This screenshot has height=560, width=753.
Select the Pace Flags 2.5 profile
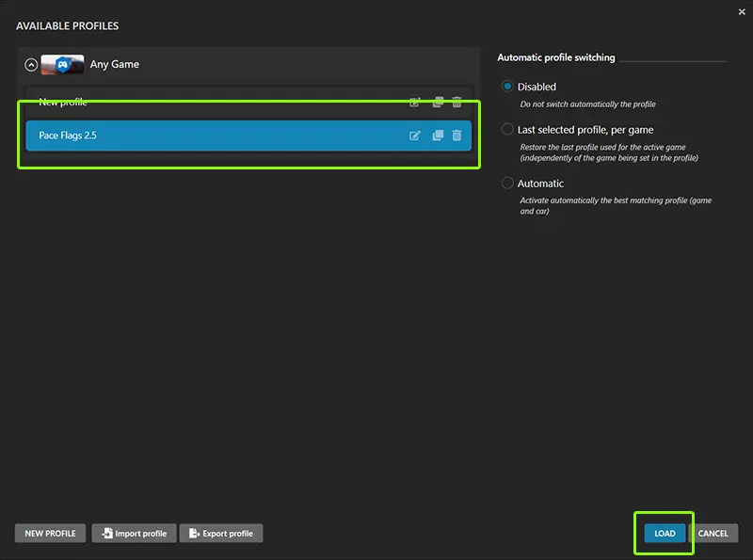[x=188, y=136]
